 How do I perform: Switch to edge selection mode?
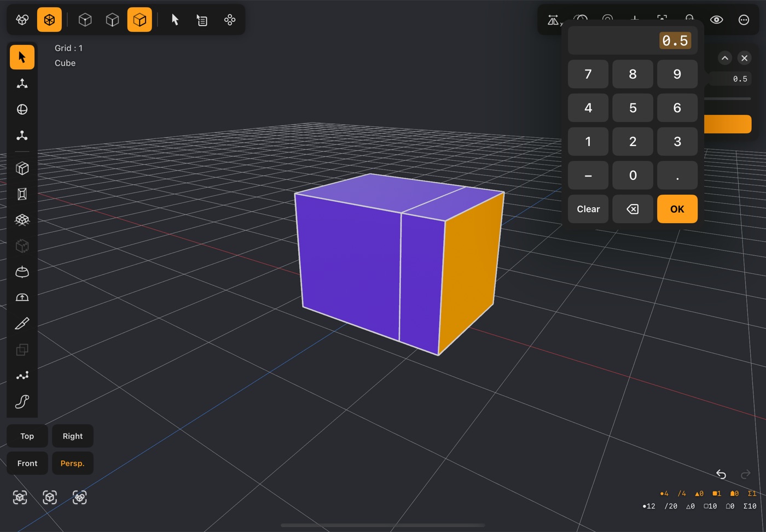point(112,20)
